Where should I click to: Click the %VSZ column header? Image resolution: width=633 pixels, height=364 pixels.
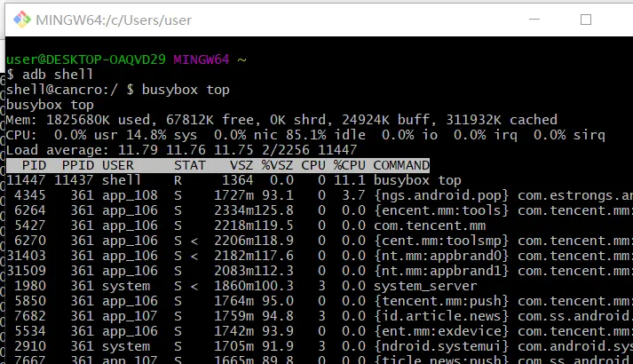point(277,165)
